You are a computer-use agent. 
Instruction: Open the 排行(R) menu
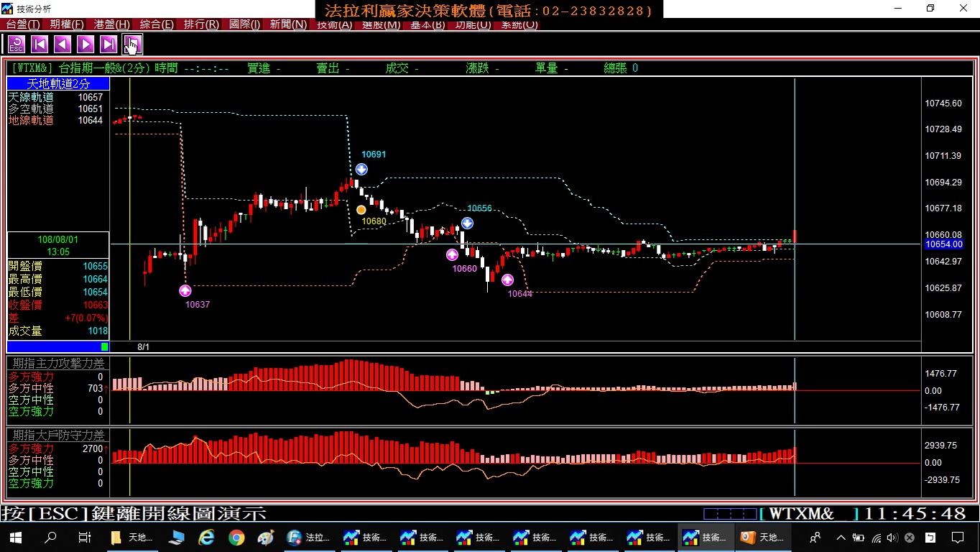[201, 24]
